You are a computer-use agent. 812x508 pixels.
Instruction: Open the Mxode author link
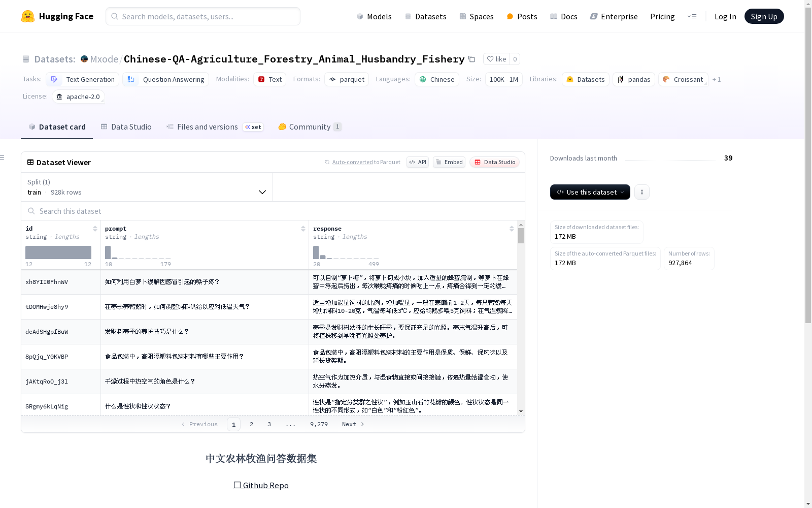pos(104,59)
